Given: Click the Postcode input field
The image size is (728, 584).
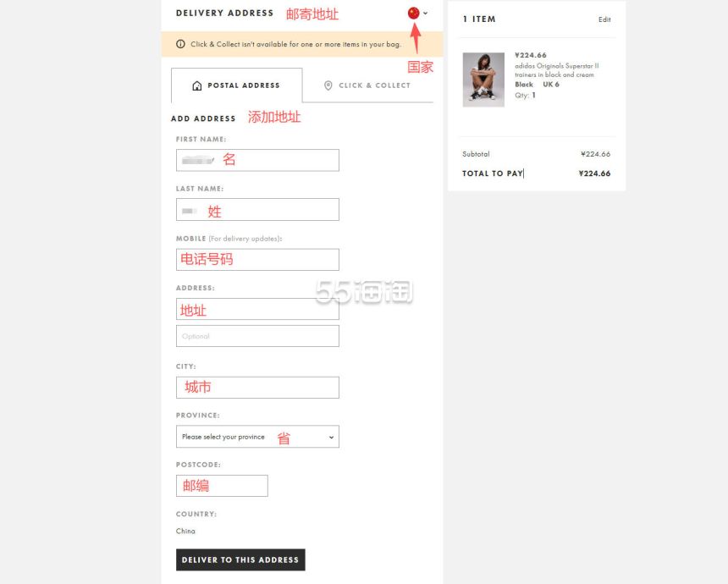Looking at the screenshot, I should tap(222, 486).
